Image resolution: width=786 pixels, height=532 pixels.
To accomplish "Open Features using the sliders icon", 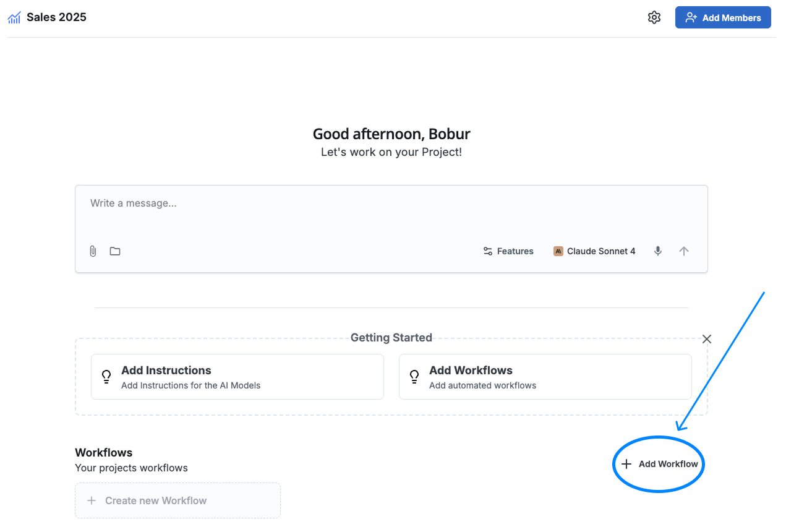I will [x=488, y=251].
